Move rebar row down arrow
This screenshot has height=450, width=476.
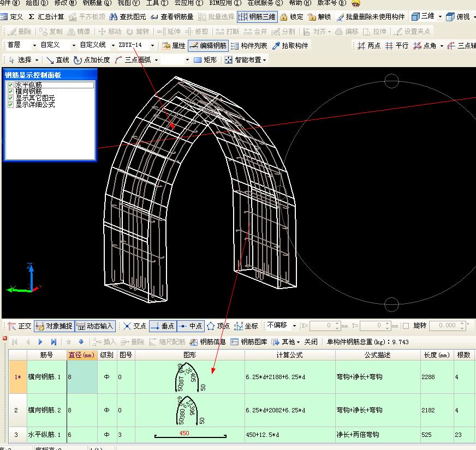(81, 342)
